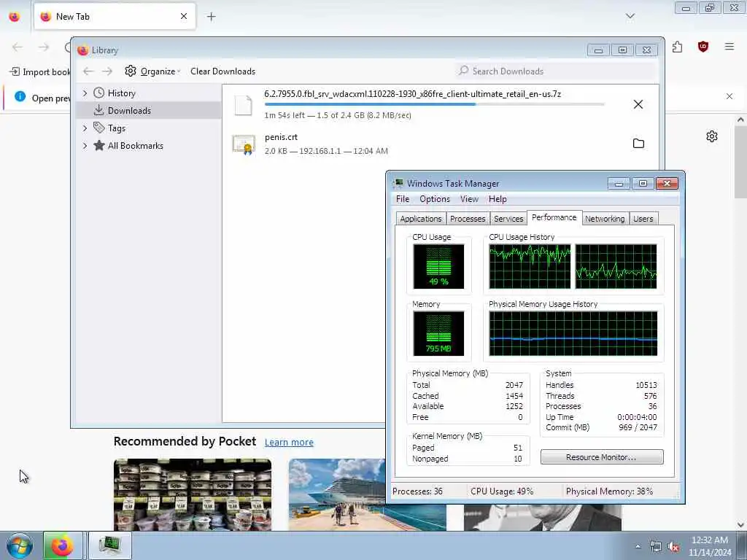Click the Library back arrow

(x=88, y=71)
